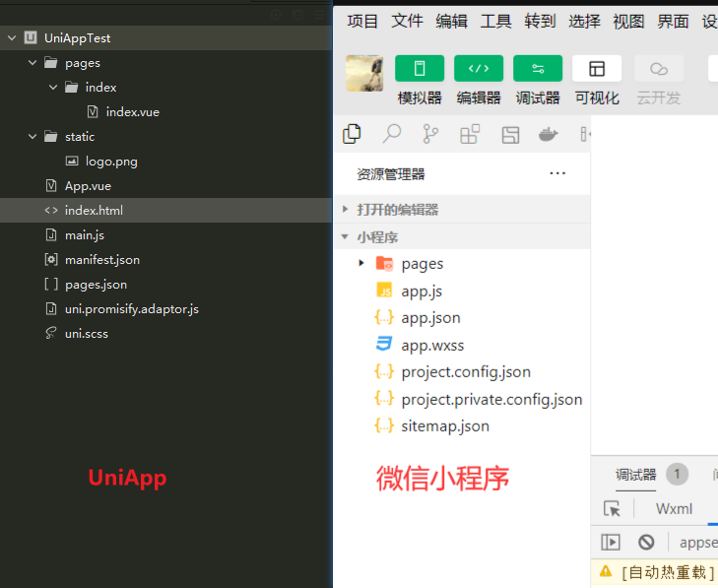Click the cloud development (云开发) icon

point(659,69)
